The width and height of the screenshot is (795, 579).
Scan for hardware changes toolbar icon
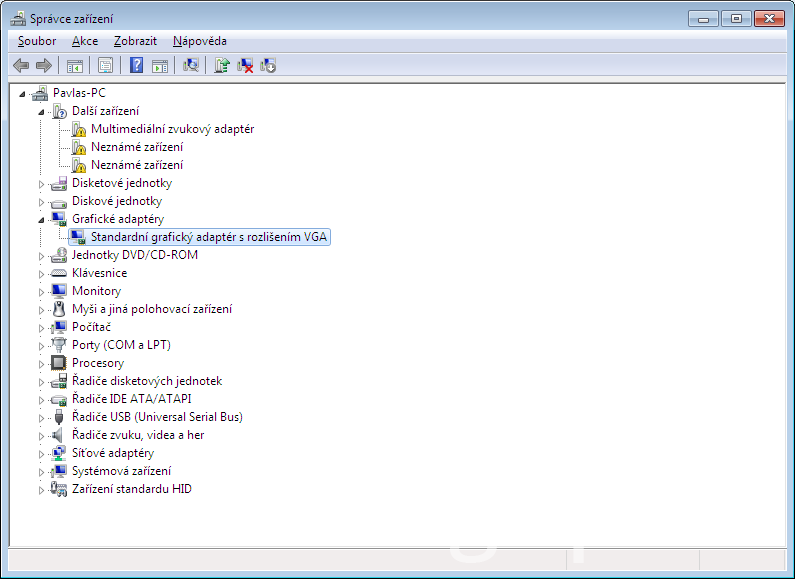point(191,65)
